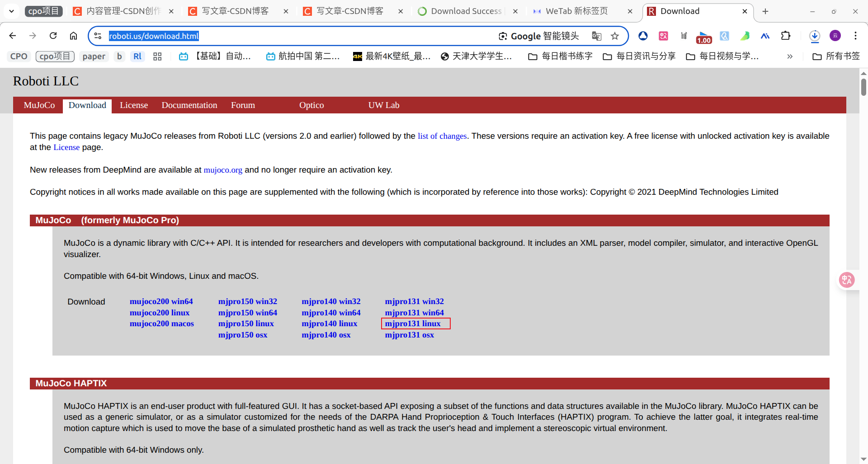Download mujoco200 win64
Viewport: 868px width, 464px height.
pos(161,301)
